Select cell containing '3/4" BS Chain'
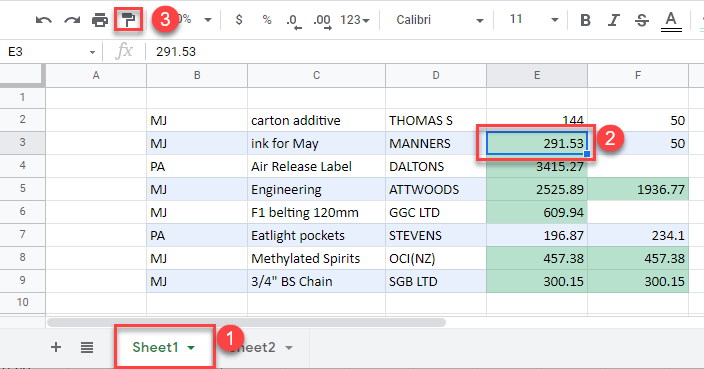704x369 pixels. point(316,281)
